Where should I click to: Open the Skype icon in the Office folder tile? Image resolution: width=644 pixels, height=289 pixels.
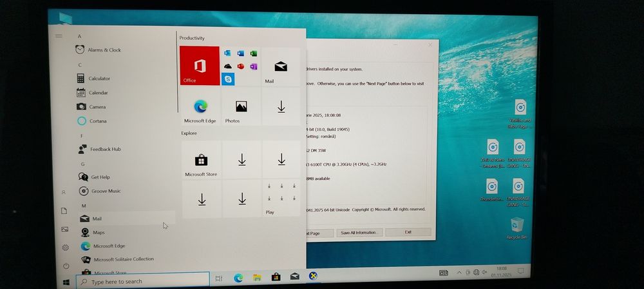[228, 79]
